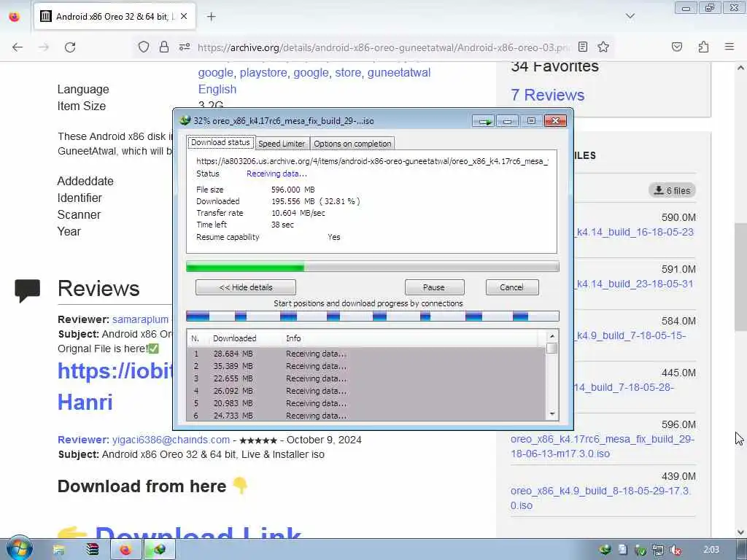Open the k4.14_build_16-18-05-23 file link
The height and width of the screenshot is (560, 747).
pyautogui.click(x=635, y=232)
